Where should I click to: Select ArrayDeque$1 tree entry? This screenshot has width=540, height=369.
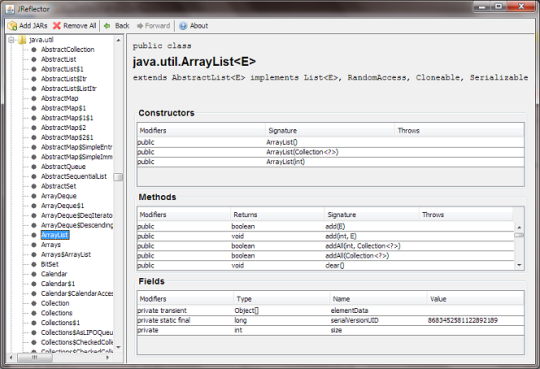pyautogui.click(x=62, y=206)
